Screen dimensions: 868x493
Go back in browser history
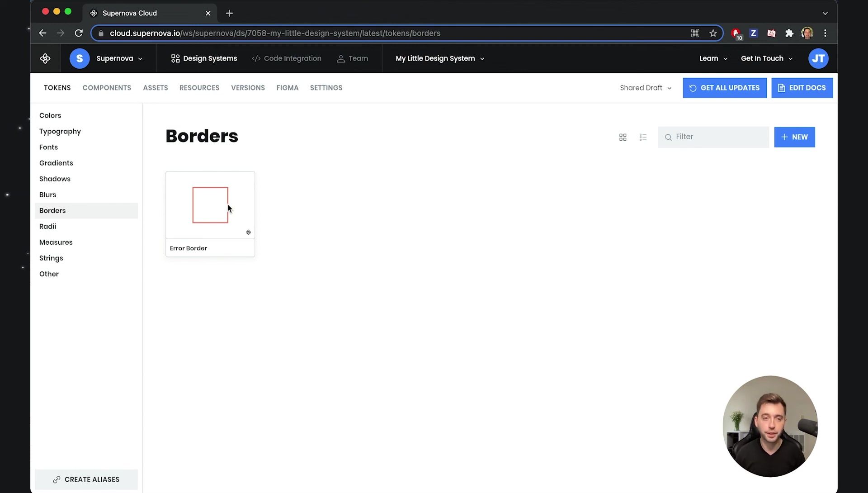point(42,33)
